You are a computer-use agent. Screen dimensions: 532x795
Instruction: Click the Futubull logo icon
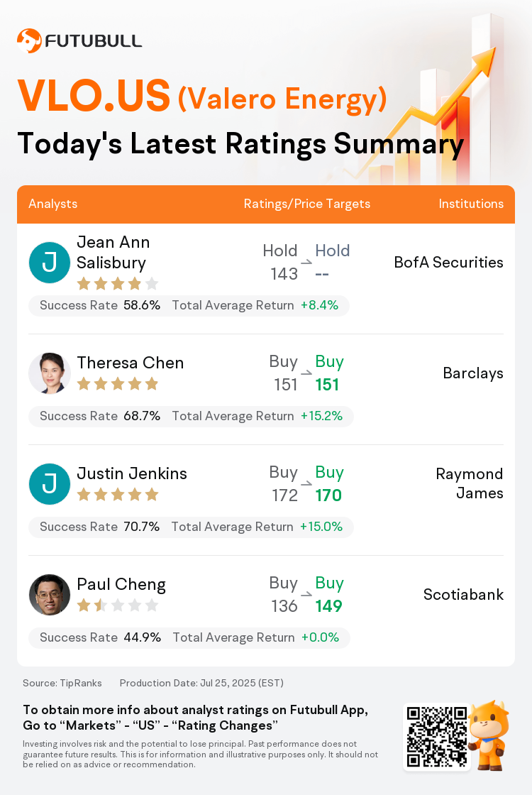tap(29, 40)
